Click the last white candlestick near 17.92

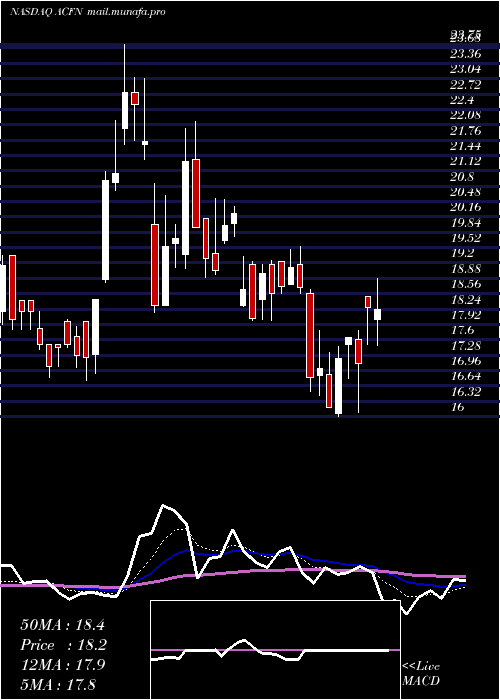[377, 312]
